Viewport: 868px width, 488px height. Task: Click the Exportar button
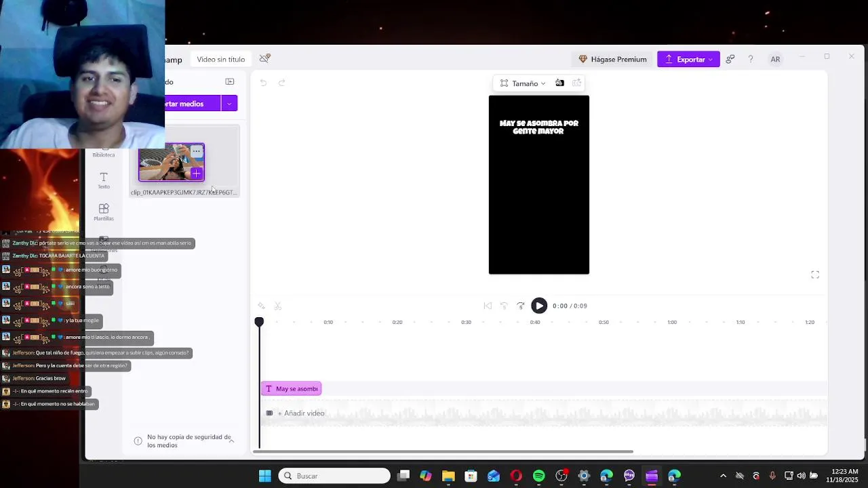(688, 59)
